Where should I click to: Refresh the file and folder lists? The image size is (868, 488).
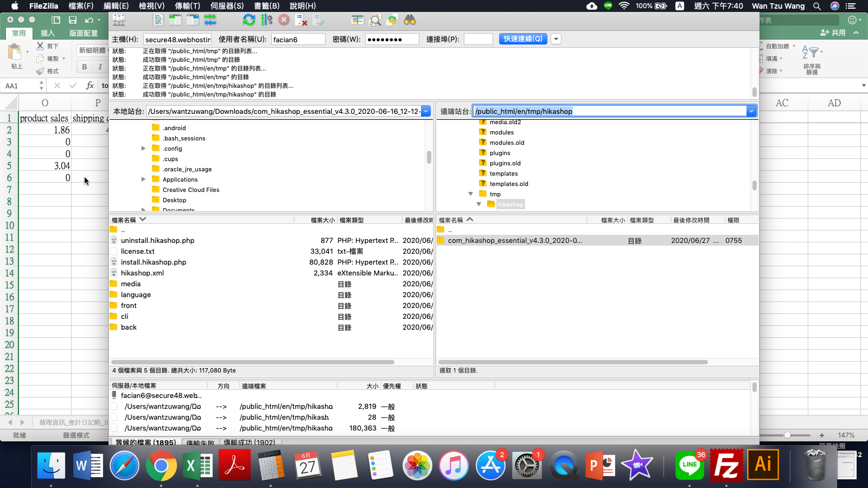tap(249, 20)
